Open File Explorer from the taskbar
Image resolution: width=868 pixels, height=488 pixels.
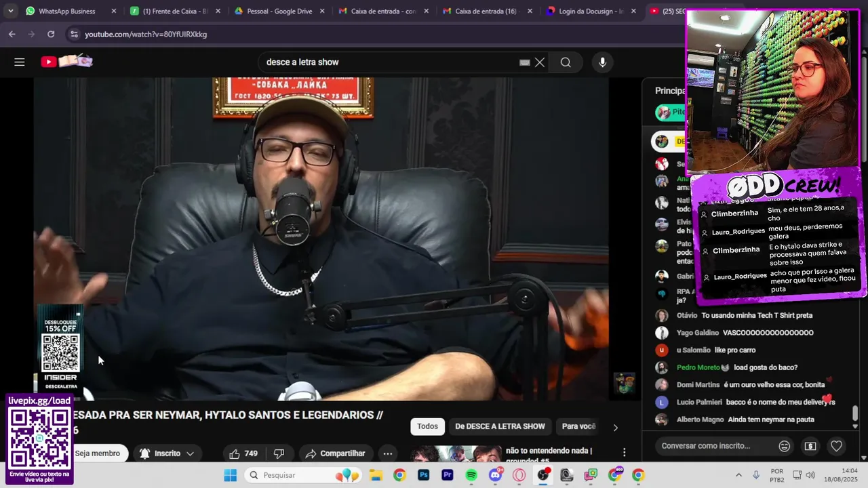coord(375,475)
